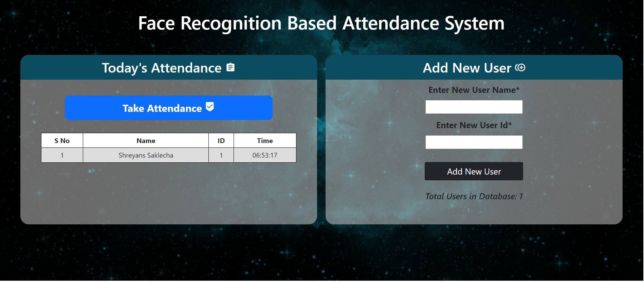Viewport: 644px width, 282px height.
Task: Click the S No column header
Action: [62, 140]
